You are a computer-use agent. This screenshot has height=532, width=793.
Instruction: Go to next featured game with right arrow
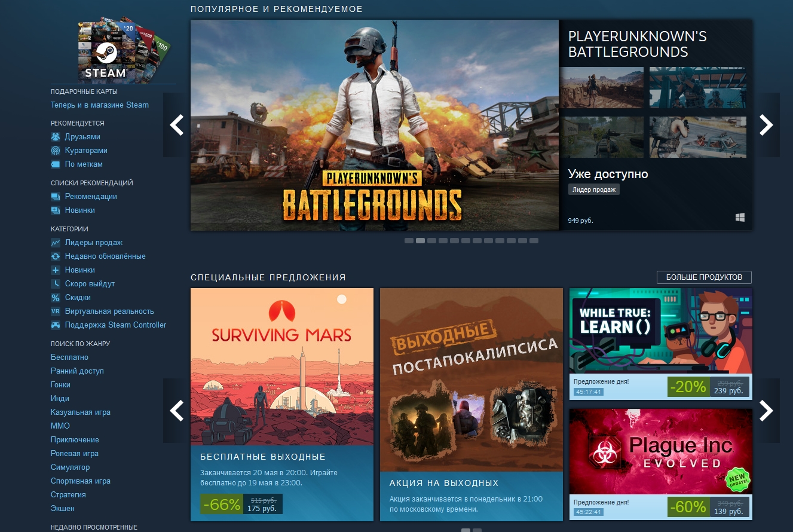(x=766, y=125)
